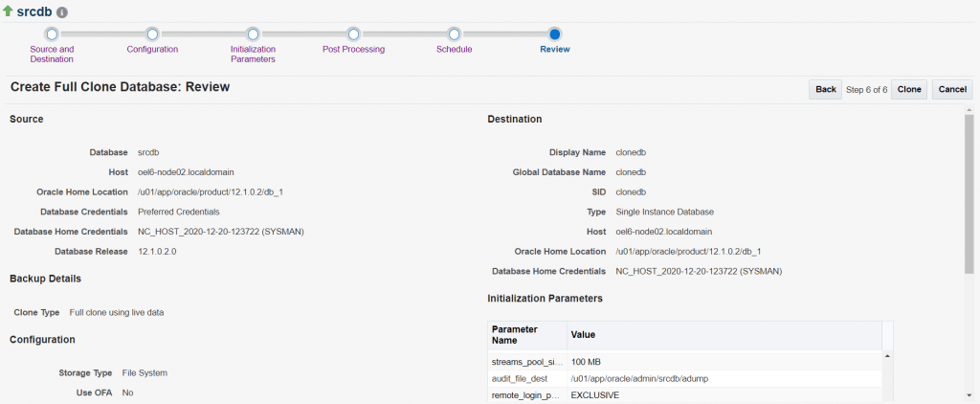The height and width of the screenshot is (404, 980).
Task: Go to Source and Destination step label
Action: [52, 54]
